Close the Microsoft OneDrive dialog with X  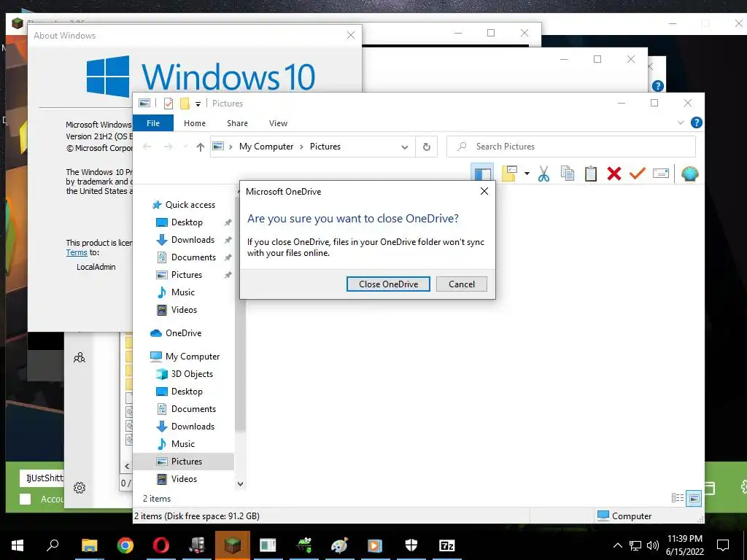click(484, 191)
